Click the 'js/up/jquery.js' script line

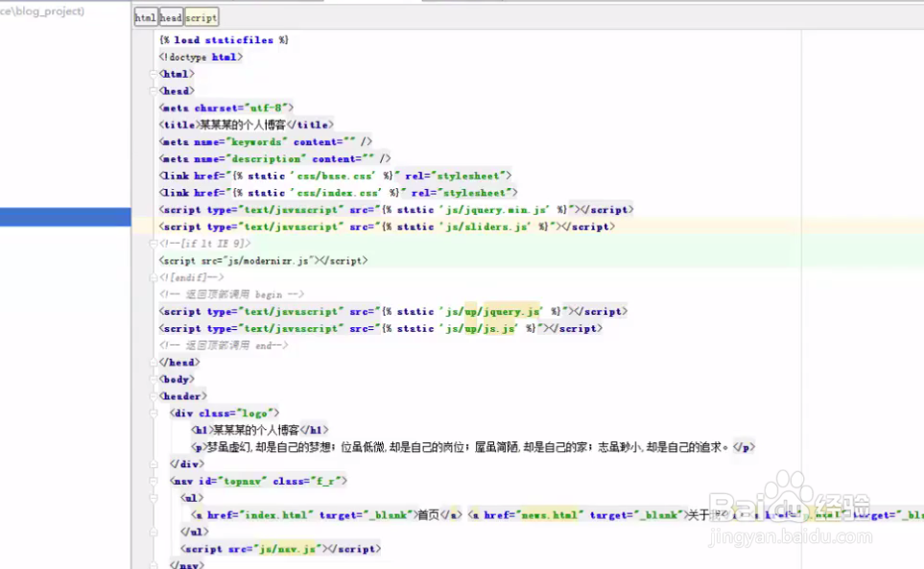click(x=393, y=312)
